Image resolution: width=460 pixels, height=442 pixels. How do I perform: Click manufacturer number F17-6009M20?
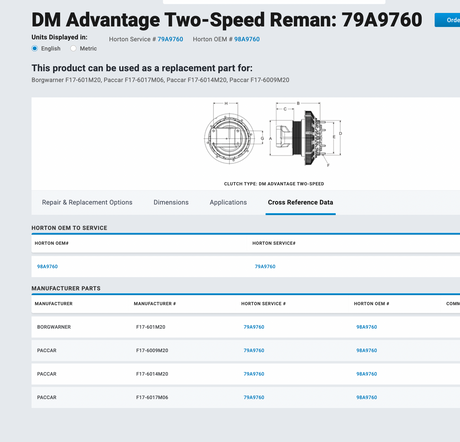pyautogui.click(x=152, y=350)
